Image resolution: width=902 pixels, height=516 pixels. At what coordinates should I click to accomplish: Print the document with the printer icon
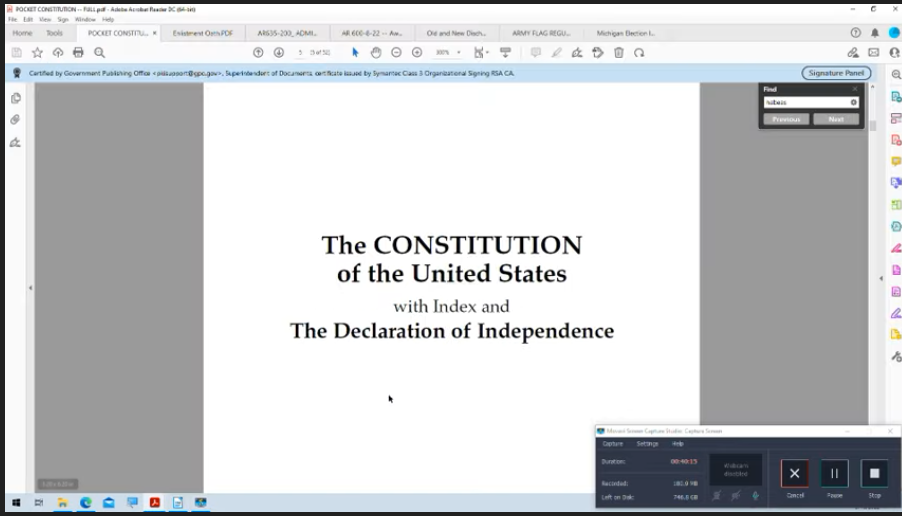pos(78,53)
